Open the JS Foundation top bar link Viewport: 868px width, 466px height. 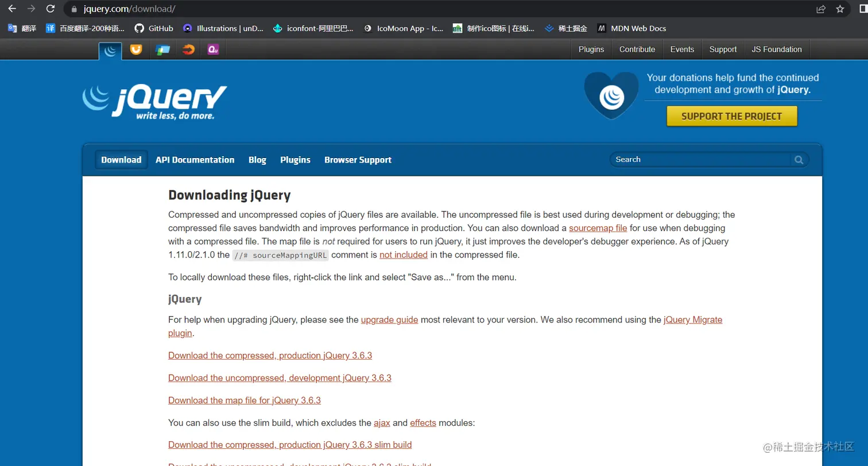tap(777, 49)
